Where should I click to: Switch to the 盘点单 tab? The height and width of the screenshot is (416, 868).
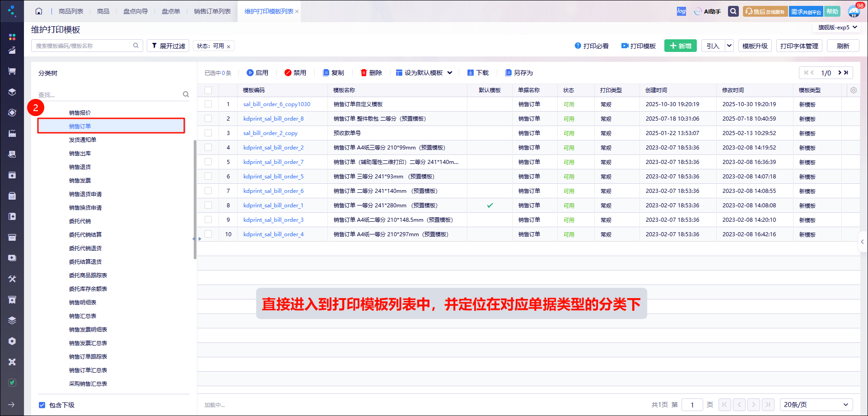(x=171, y=11)
